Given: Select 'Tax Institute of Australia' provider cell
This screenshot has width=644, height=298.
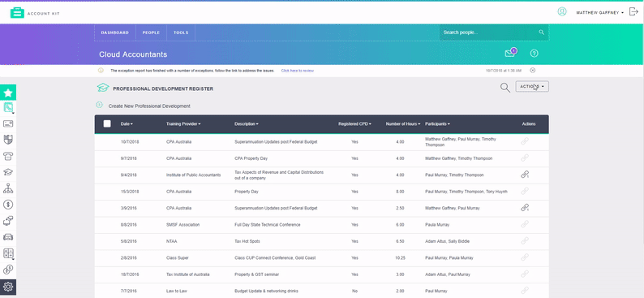Looking at the screenshot, I should (187, 274).
